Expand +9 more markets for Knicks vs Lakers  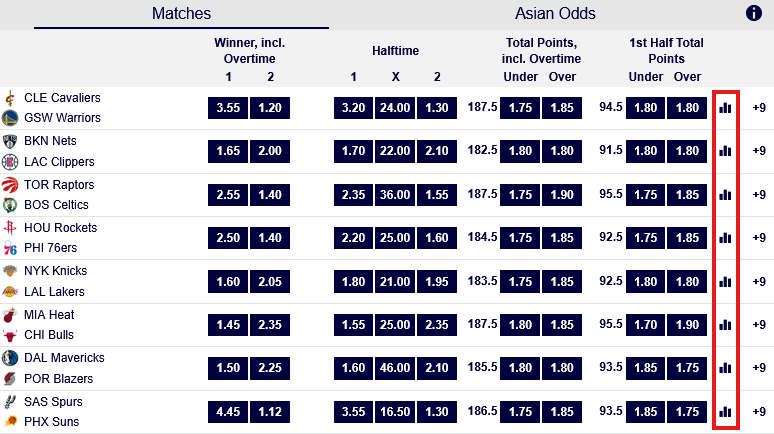[x=759, y=281]
